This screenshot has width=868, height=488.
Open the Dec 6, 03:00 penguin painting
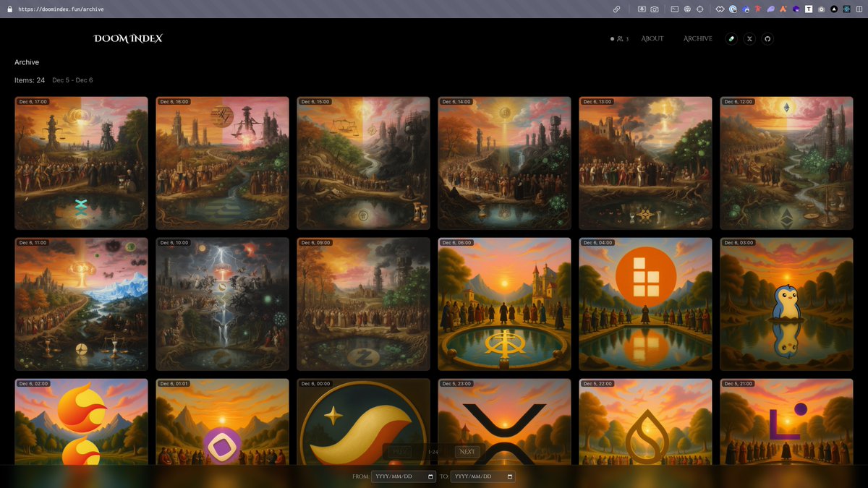(x=786, y=304)
